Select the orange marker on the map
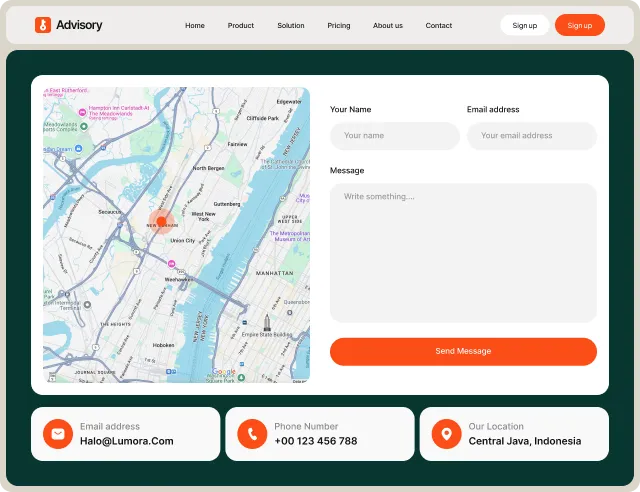Image resolution: width=640 pixels, height=492 pixels. click(x=161, y=222)
